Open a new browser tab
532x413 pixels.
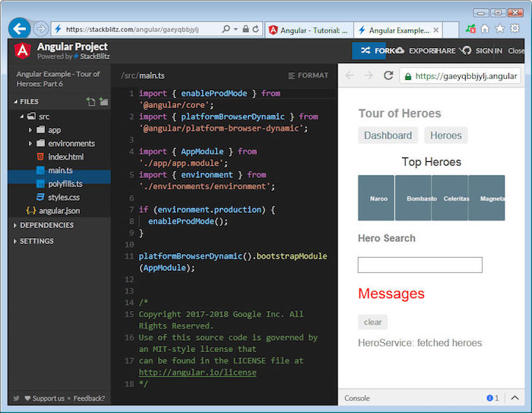click(x=451, y=30)
